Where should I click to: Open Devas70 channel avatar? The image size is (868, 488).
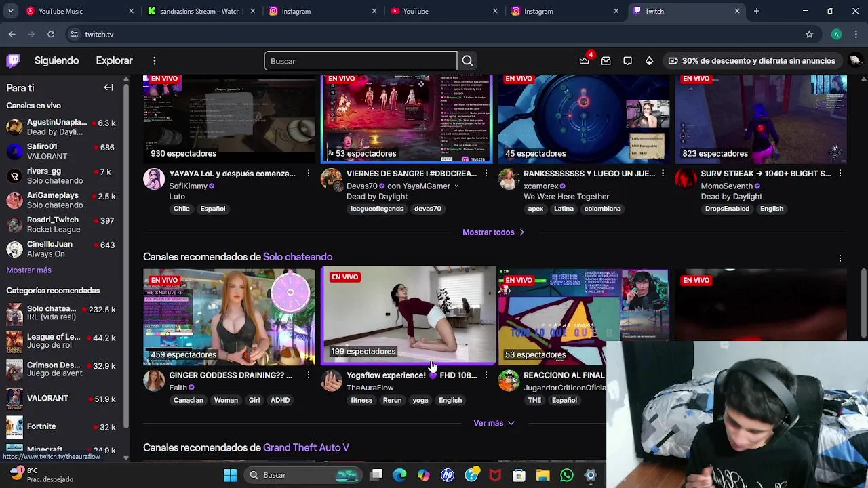[x=332, y=179]
